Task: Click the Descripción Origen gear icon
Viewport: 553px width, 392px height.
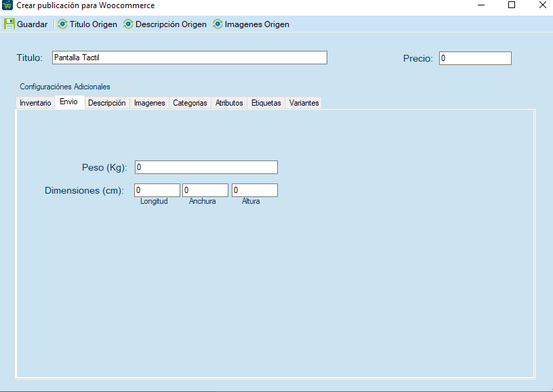Action: click(128, 24)
